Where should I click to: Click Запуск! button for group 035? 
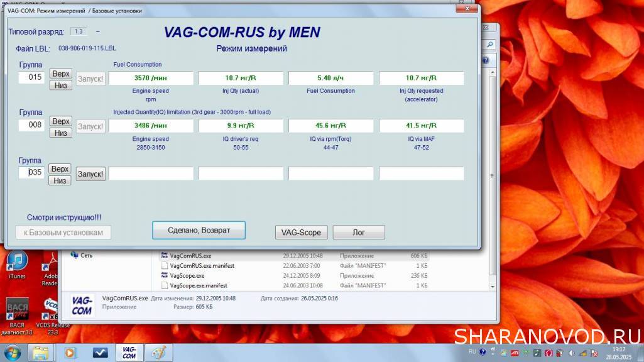point(90,174)
